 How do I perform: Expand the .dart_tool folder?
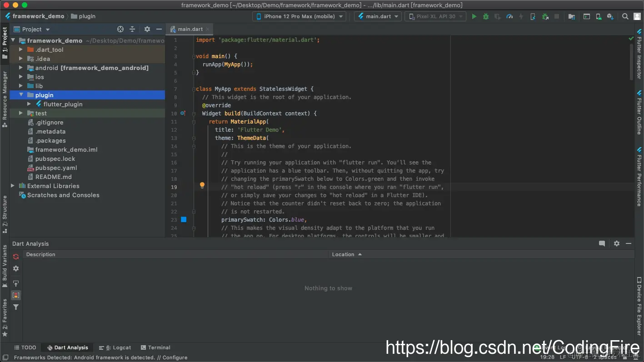pyautogui.click(x=20, y=50)
